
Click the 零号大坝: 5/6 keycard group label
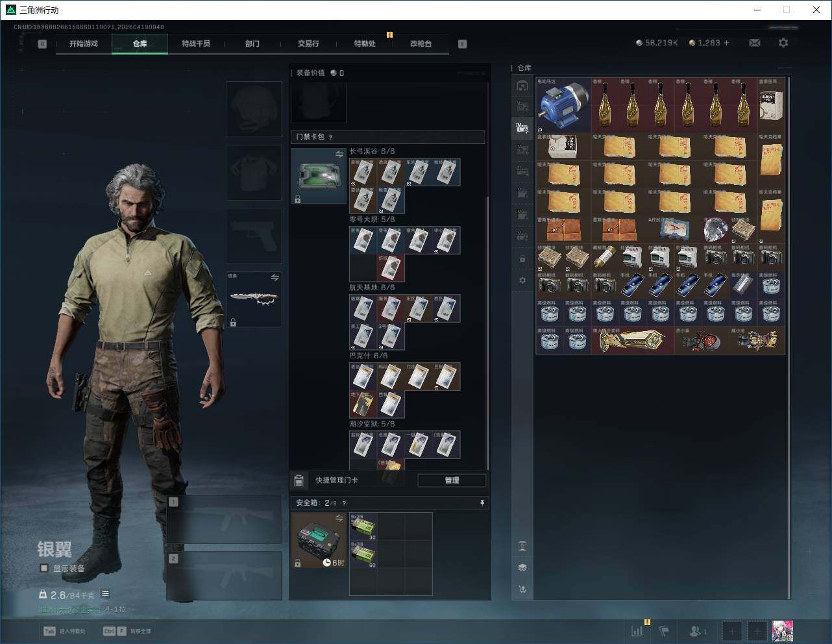(x=372, y=219)
